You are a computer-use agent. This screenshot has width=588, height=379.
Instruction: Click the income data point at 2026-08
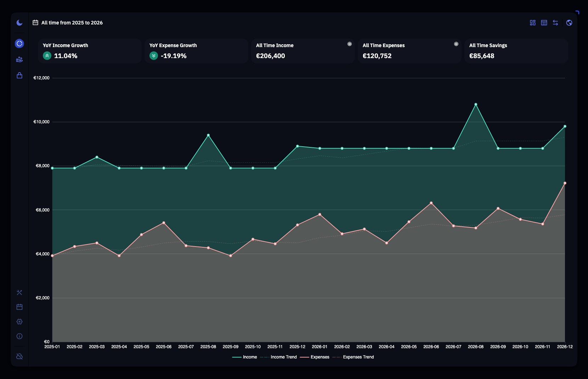click(476, 104)
